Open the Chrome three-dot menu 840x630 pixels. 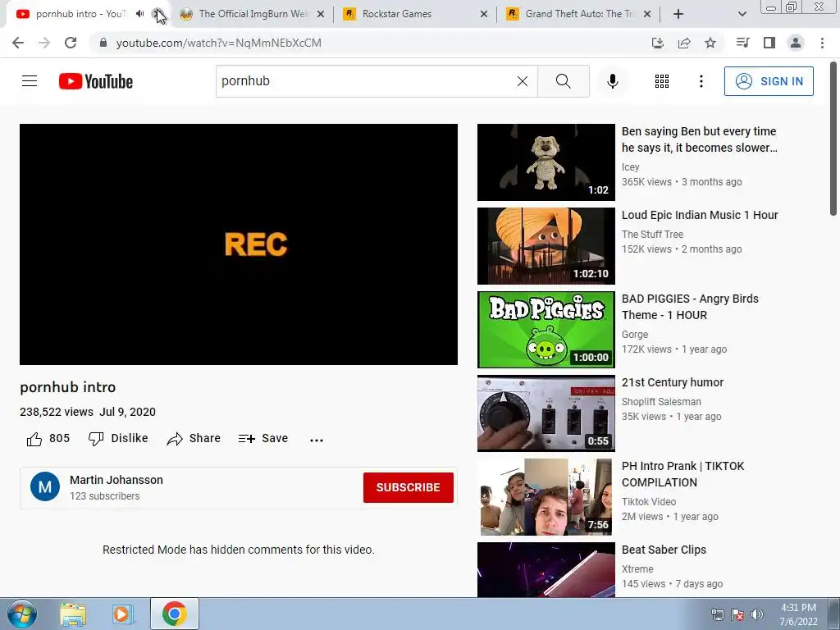pos(822,43)
